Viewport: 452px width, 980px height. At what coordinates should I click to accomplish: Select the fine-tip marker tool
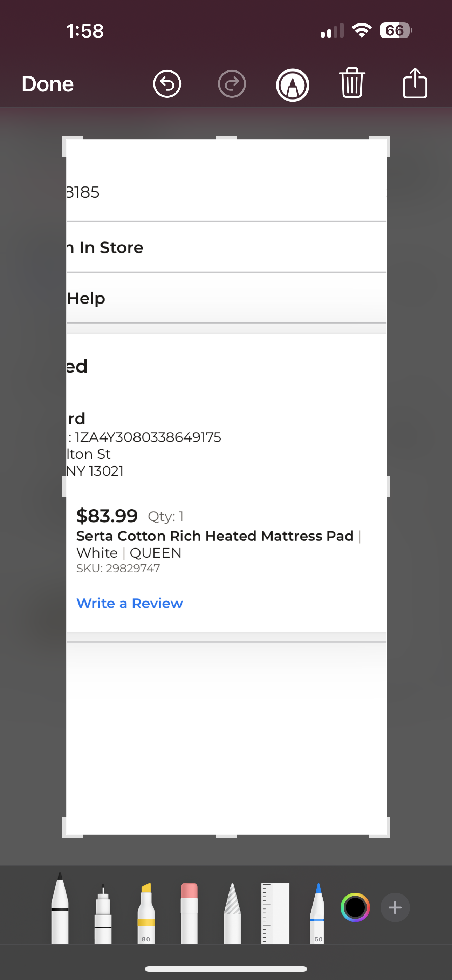point(103,913)
